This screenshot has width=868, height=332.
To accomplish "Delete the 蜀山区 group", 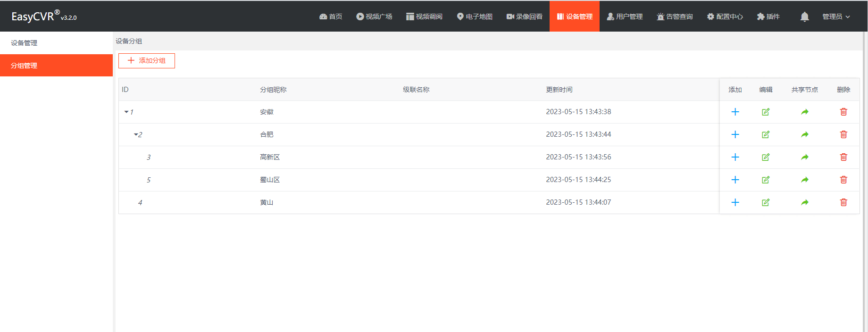I will [843, 180].
